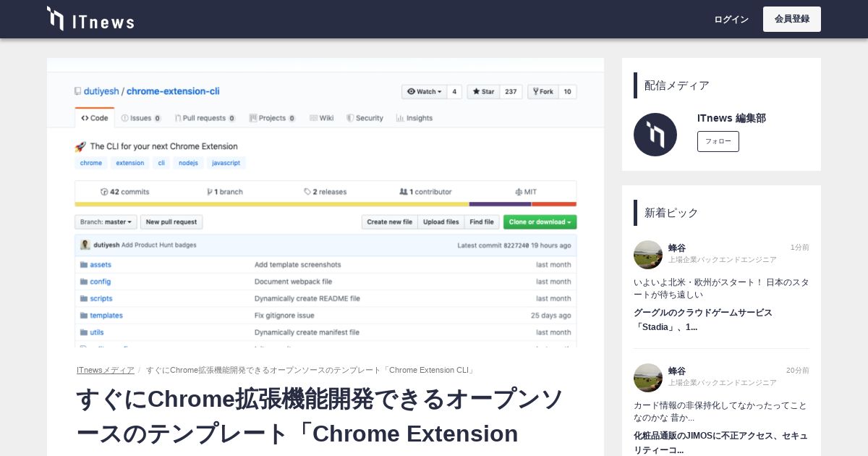
Task: Click the 1分前 timestamp
Action: point(800,248)
